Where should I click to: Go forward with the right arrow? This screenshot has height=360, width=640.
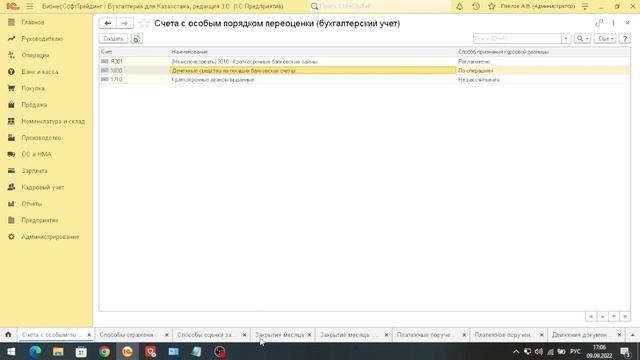click(x=124, y=23)
